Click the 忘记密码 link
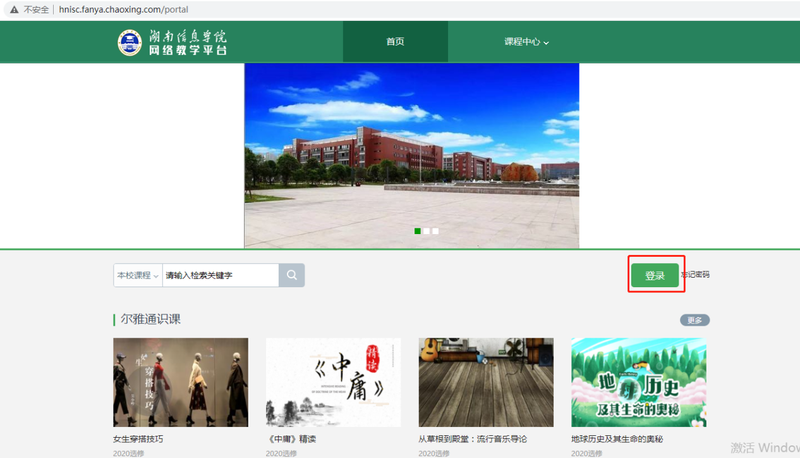The height and width of the screenshot is (458, 800). coord(695,274)
